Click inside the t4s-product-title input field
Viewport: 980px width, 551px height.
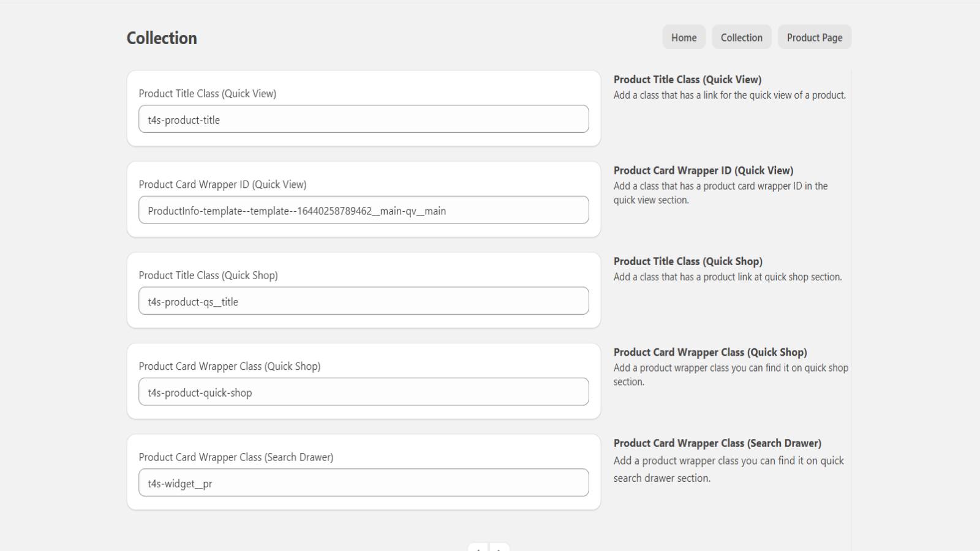pos(364,119)
